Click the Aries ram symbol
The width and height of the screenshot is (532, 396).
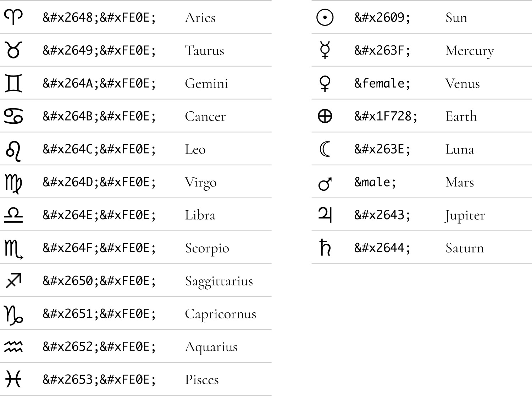[13, 17]
